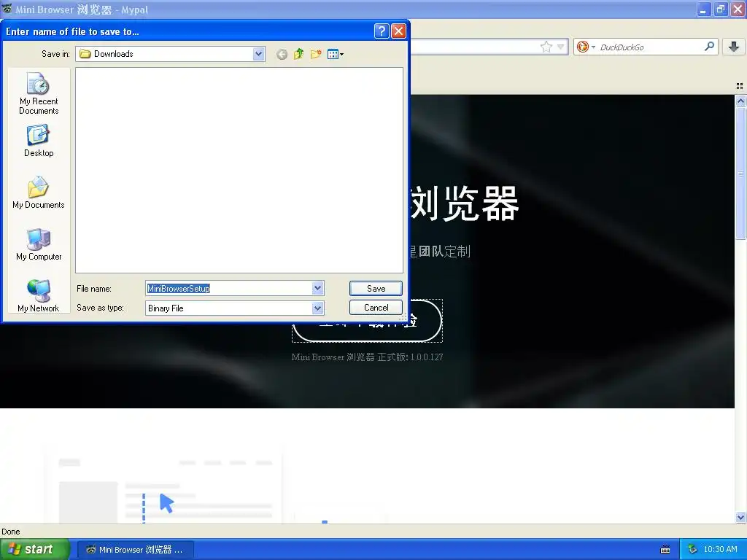This screenshot has width=747, height=560.
Task: Click the clock showing 10:30 AM
Action: (x=720, y=550)
